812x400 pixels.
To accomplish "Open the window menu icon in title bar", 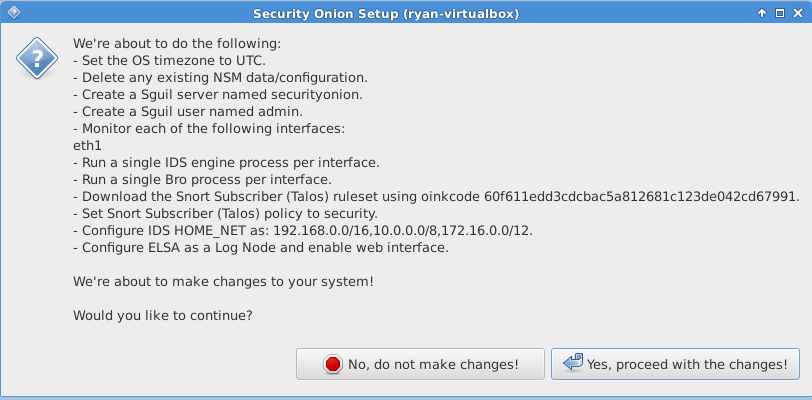I will (14, 12).
